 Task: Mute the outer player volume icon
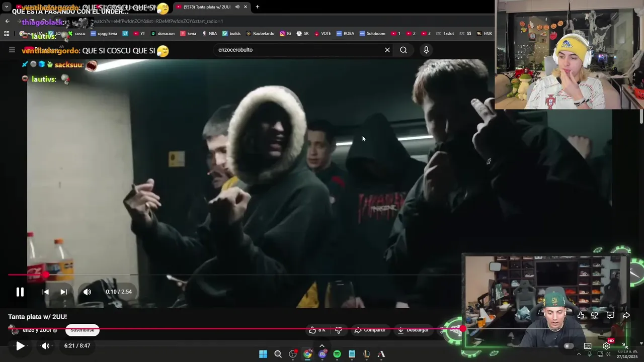[45, 346]
